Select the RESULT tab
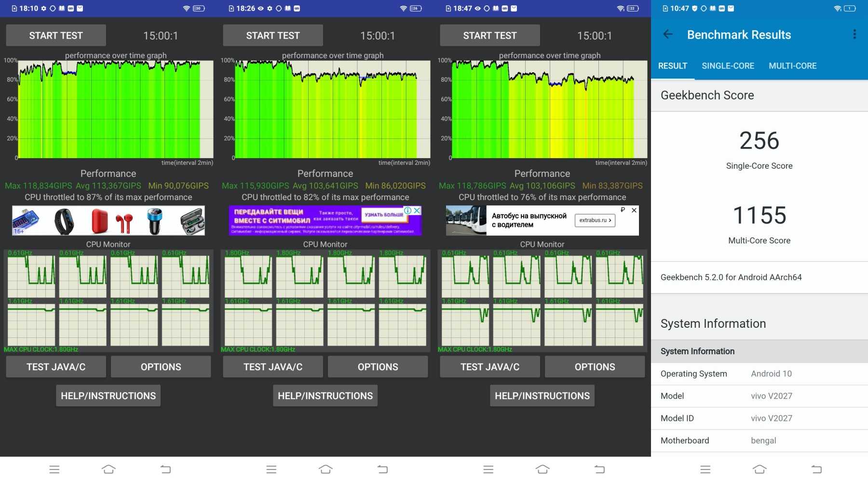The width and height of the screenshot is (868, 482). 672,66
